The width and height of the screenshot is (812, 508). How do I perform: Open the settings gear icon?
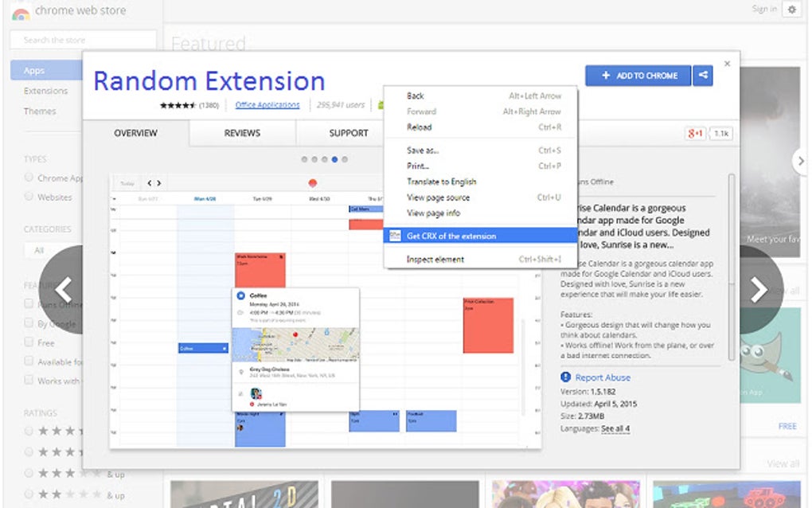[792, 10]
